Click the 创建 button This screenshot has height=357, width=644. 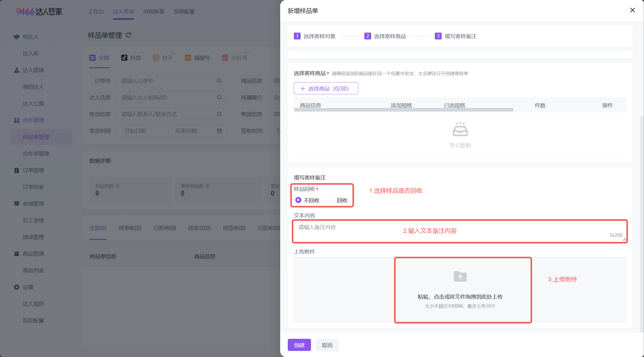coord(299,345)
